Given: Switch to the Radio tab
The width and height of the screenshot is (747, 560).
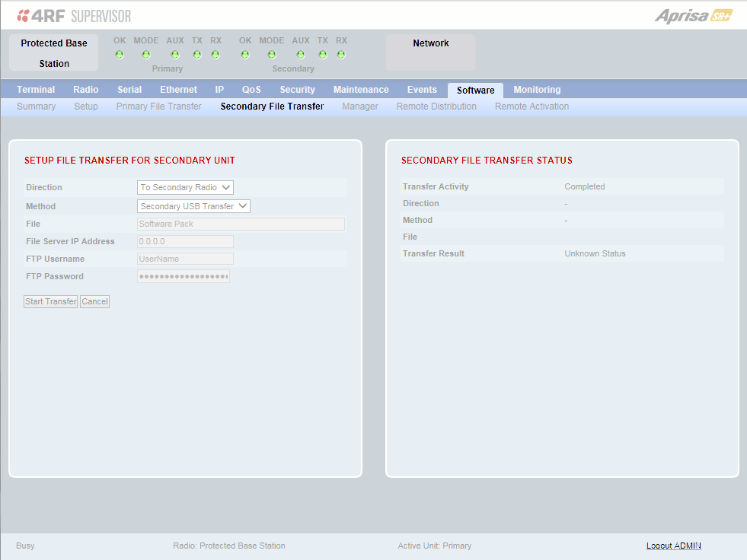Looking at the screenshot, I should [86, 90].
